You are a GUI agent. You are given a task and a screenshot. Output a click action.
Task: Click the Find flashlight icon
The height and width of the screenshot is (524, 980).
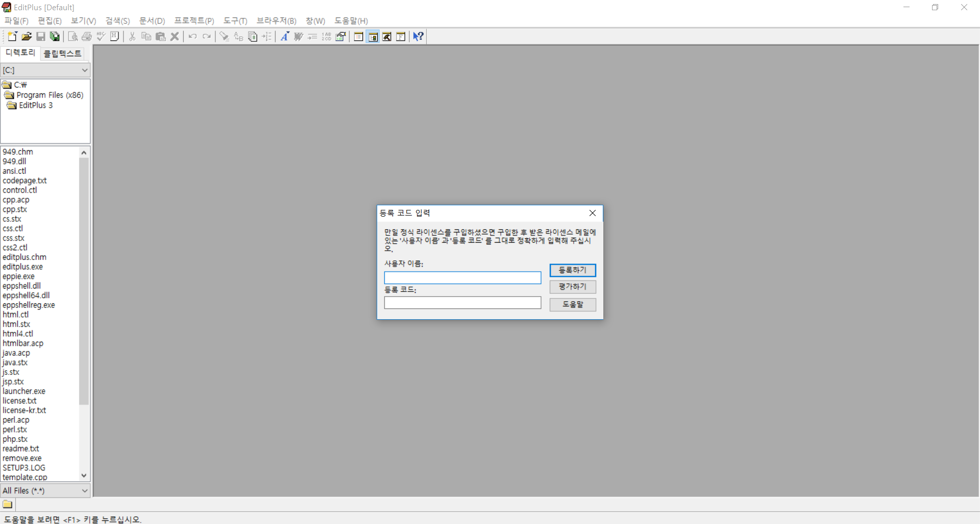224,36
